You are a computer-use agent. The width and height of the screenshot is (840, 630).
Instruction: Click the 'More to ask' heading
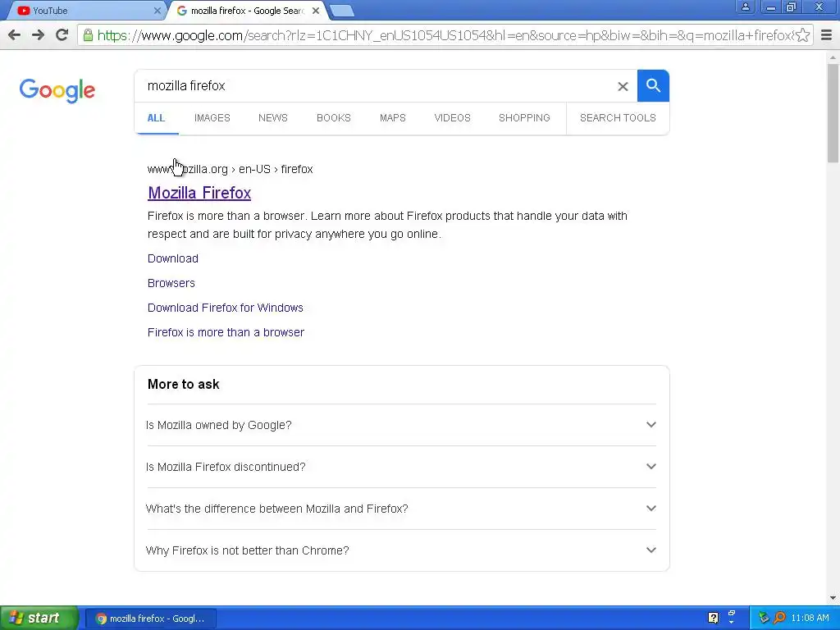tap(183, 384)
